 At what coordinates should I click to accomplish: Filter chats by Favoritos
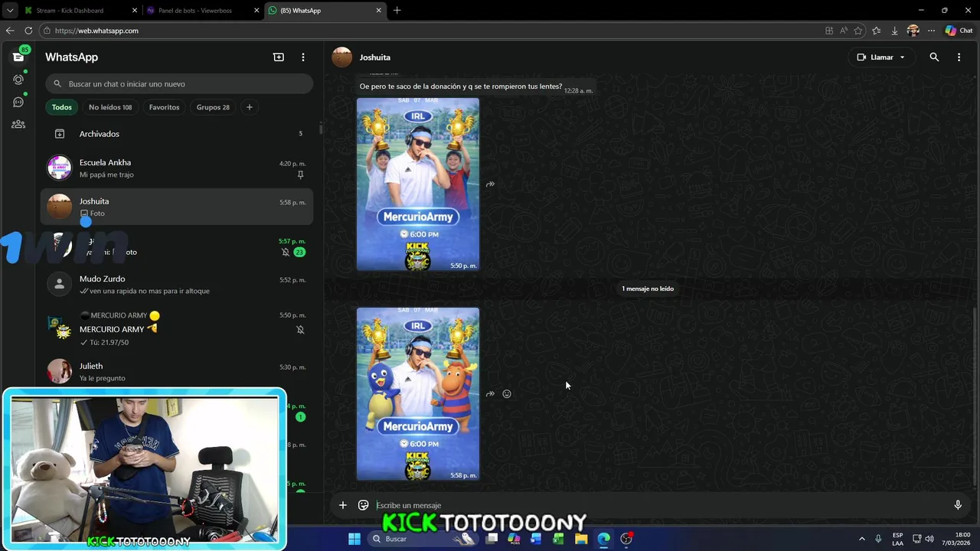tap(164, 107)
